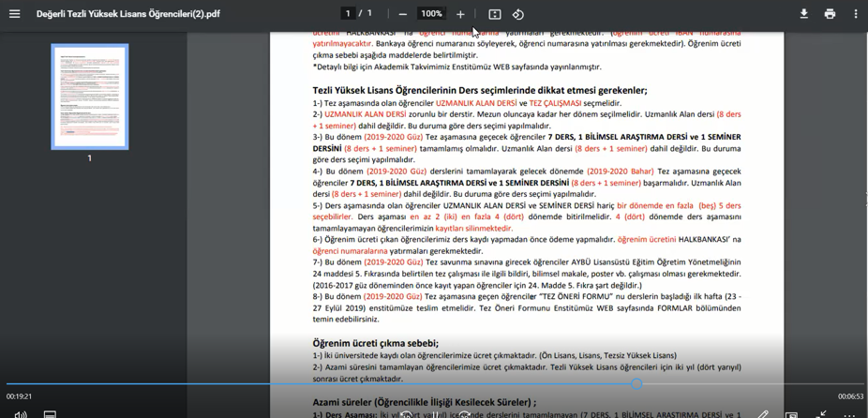The width and height of the screenshot is (868, 418).
Task: Rotate the document counterclockwise
Action: [x=518, y=14]
